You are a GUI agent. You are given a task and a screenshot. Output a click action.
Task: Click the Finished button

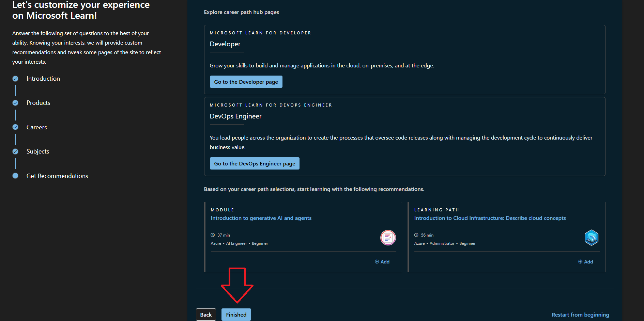click(x=236, y=315)
